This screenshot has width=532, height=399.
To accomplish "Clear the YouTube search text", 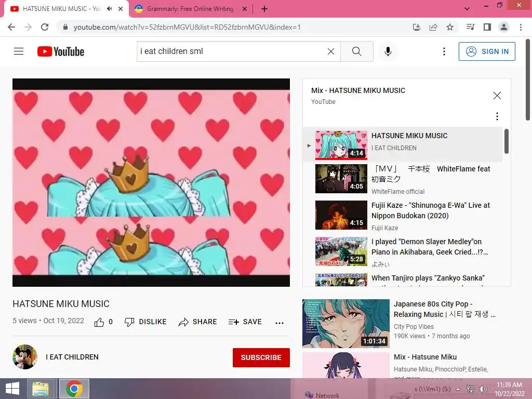I will click(x=331, y=51).
